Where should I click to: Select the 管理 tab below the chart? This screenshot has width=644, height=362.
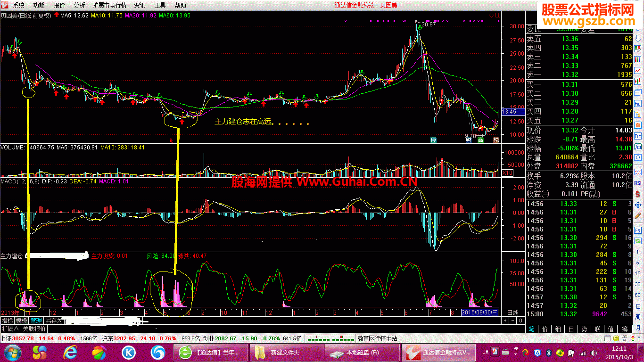coord(36,321)
